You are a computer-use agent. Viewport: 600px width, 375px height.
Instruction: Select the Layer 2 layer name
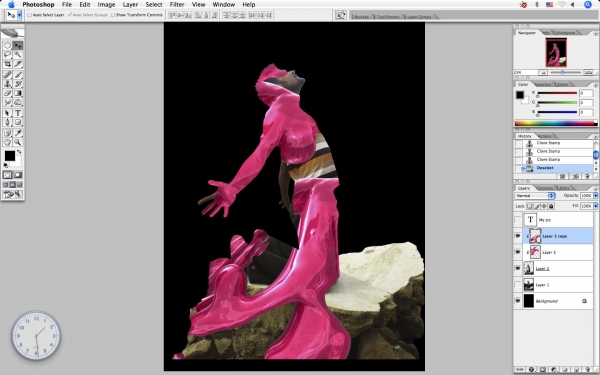pos(542,269)
